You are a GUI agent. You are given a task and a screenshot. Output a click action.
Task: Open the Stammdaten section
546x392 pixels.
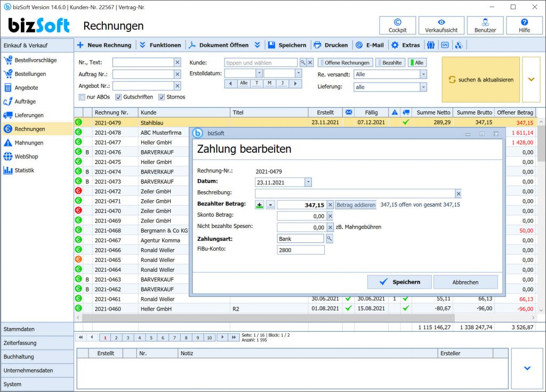(x=37, y=329)
